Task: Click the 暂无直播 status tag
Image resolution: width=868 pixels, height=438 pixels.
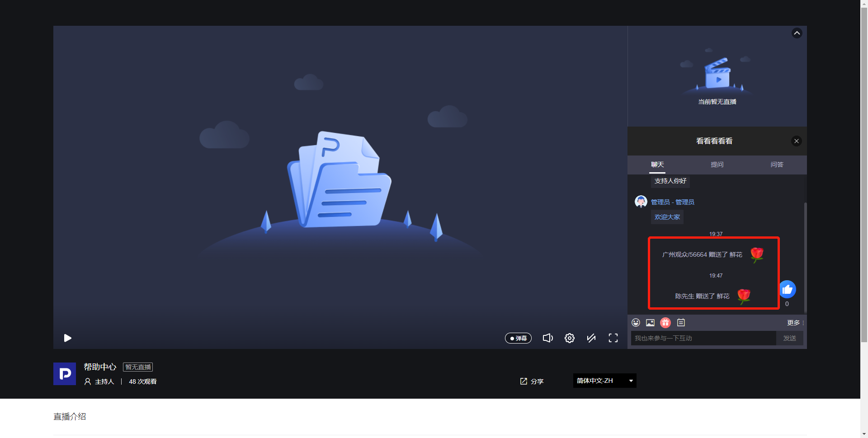Action: pos(138,367)
